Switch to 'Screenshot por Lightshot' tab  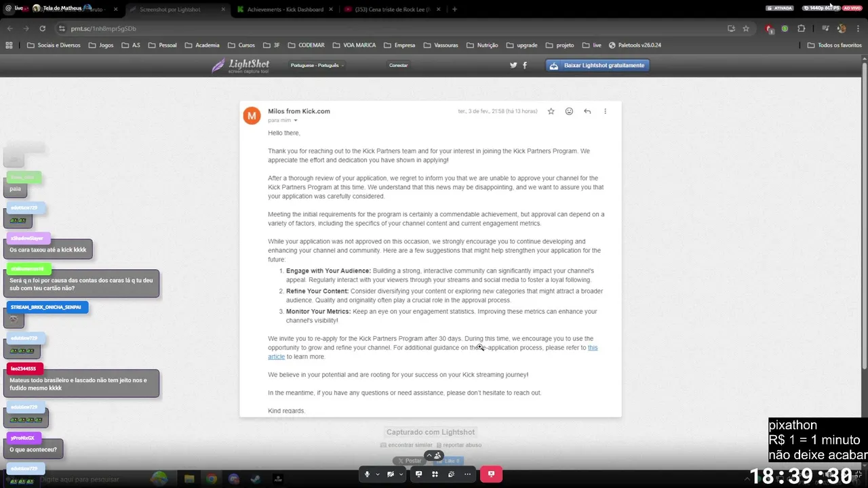pos(176,9)
